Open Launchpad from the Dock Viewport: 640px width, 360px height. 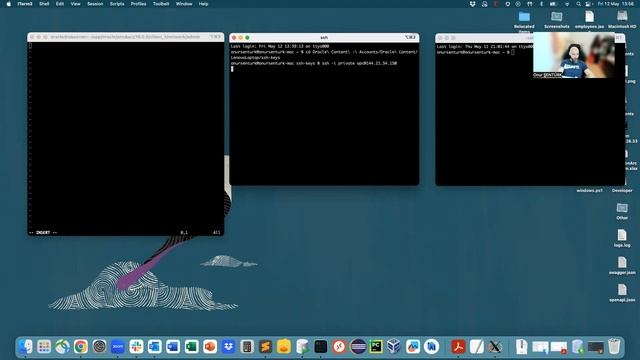(44, 347)
